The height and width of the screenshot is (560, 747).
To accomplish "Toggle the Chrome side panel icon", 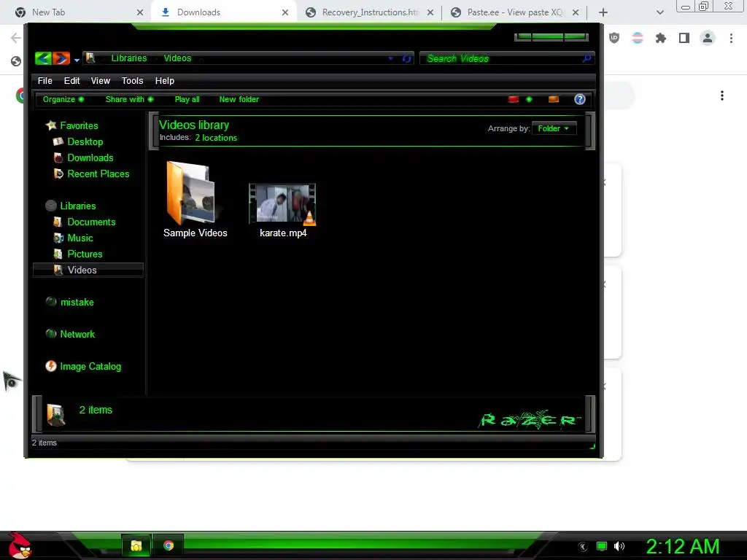I will [684, 38].
